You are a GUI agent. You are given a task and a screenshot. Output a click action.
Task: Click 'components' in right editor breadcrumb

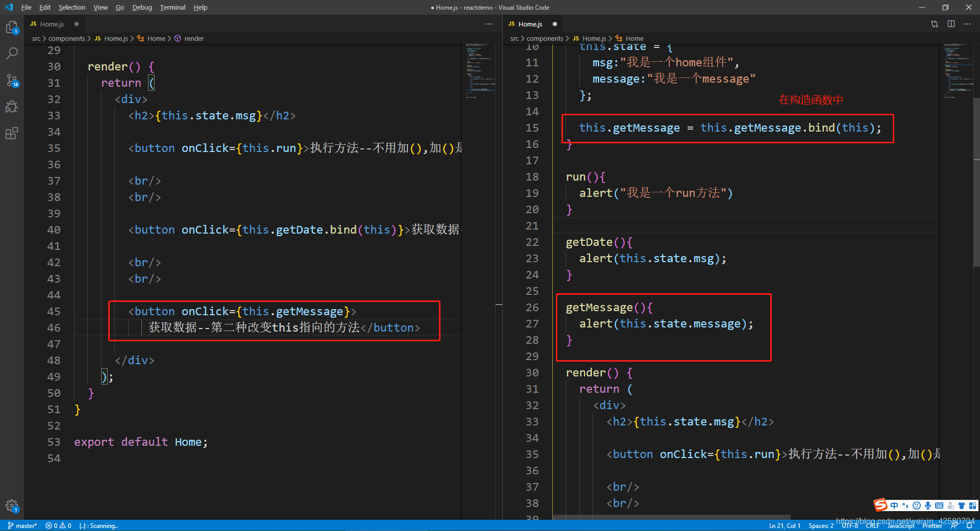[545, 38]
